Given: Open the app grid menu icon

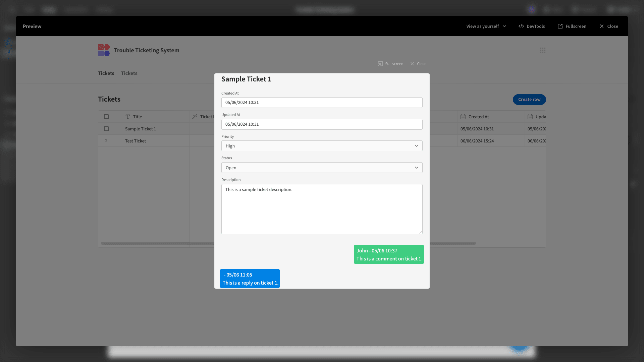Looking at the screenshot, I should pos(543,50).
